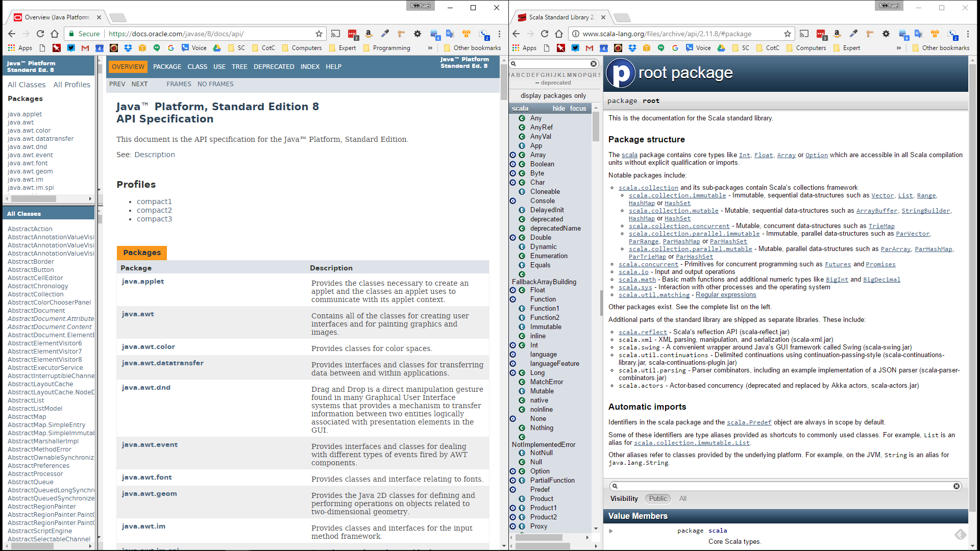Viewport: 980px width, 551px height.
Task: Open the TREE tab in the Java docs
Action: 239,67
